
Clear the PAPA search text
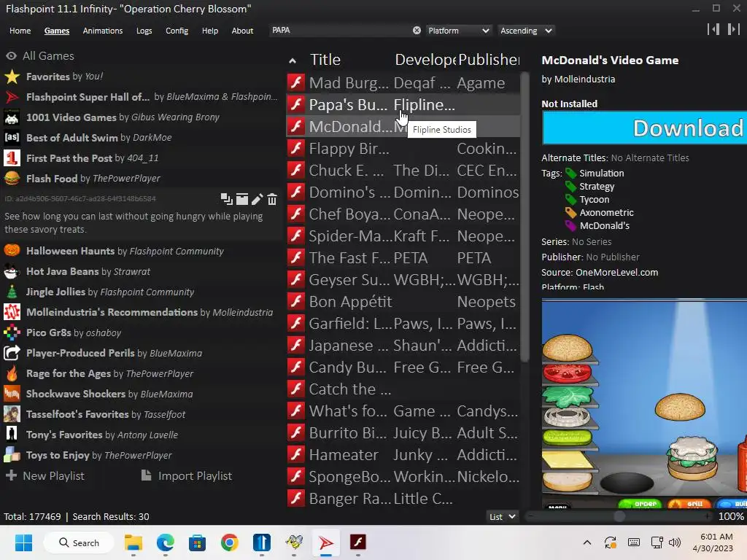tap(417, 31)
